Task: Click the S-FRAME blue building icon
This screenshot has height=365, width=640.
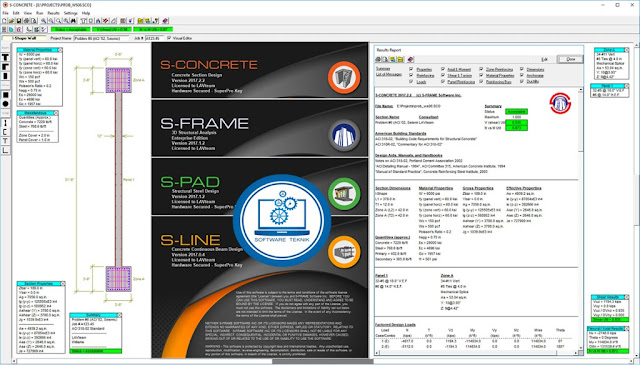Action: [x=344, y=136]
